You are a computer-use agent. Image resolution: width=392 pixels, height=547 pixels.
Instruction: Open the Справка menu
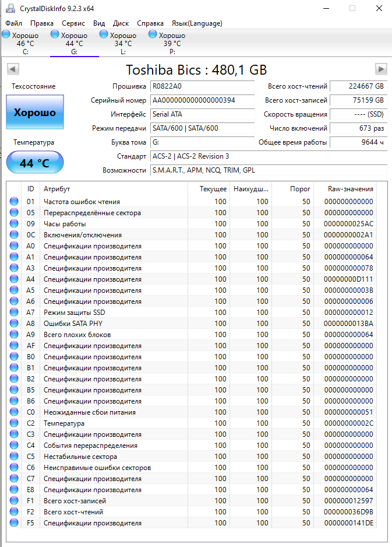[150, 23]
